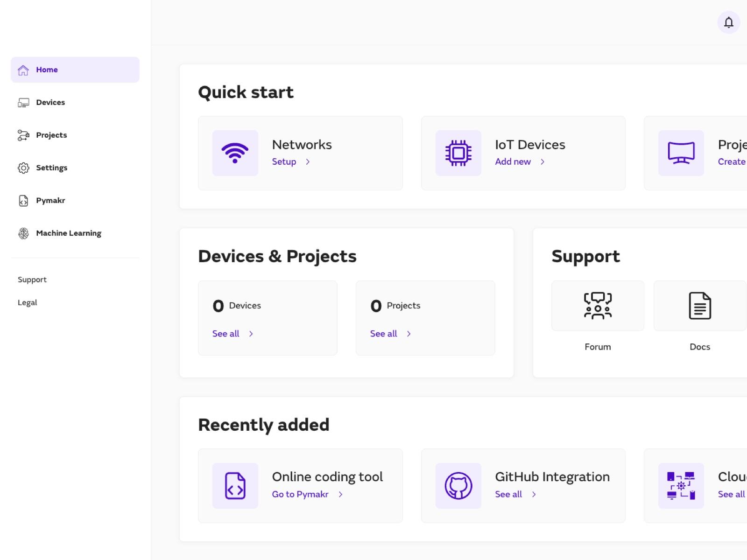Click the GitHub Integration octocat icon
747x560 pixels.
[458, 486]
